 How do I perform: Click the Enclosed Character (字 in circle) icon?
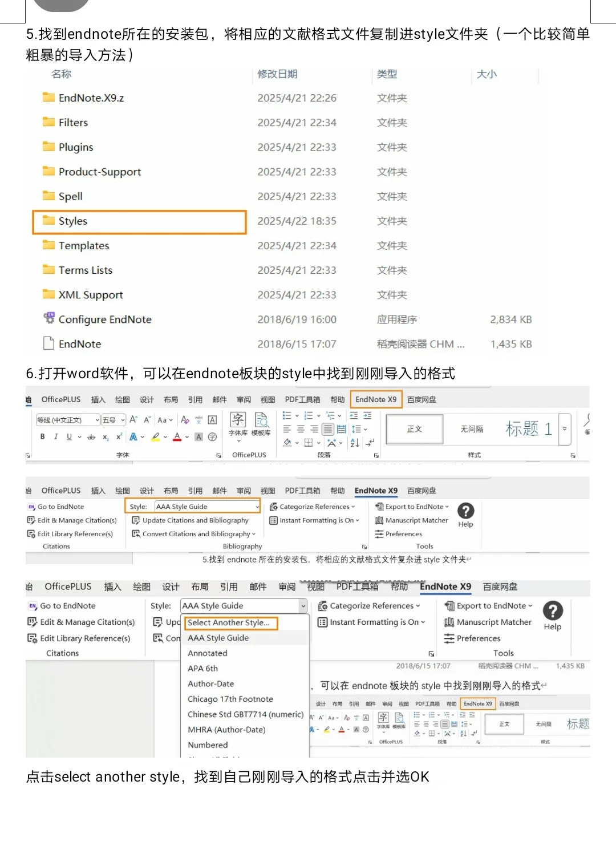click(x=212, y=437)
